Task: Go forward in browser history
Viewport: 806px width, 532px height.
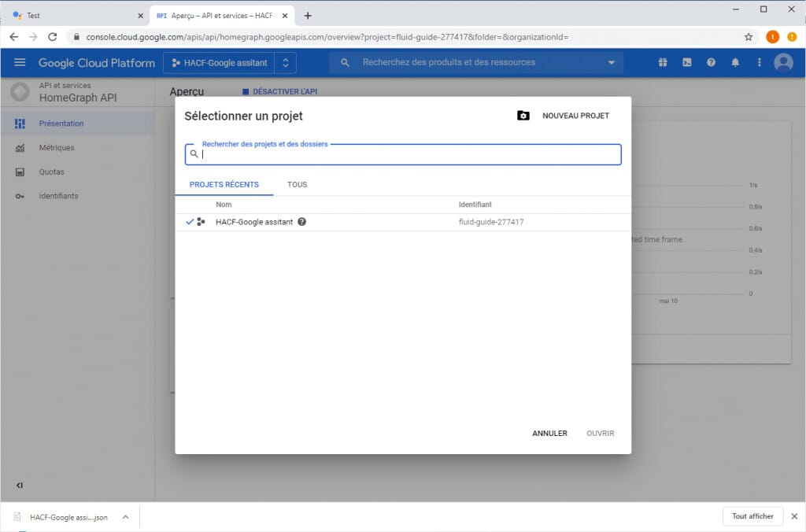Action: click(33, 37)
